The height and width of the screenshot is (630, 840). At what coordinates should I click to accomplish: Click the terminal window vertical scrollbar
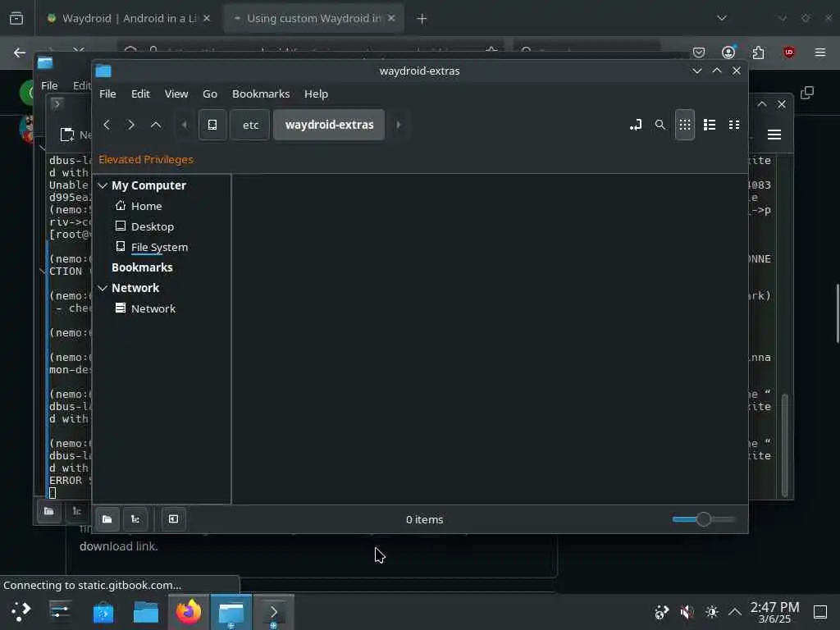pos(785,445)
